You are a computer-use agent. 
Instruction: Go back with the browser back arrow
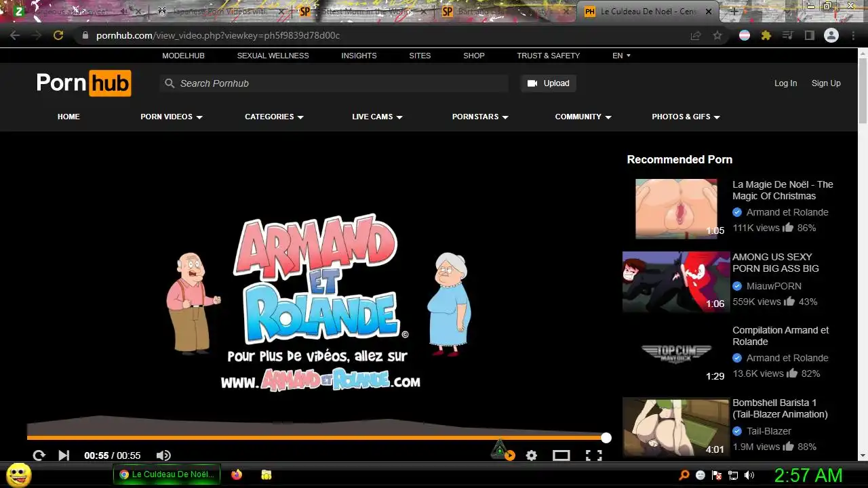click(15, 35)
